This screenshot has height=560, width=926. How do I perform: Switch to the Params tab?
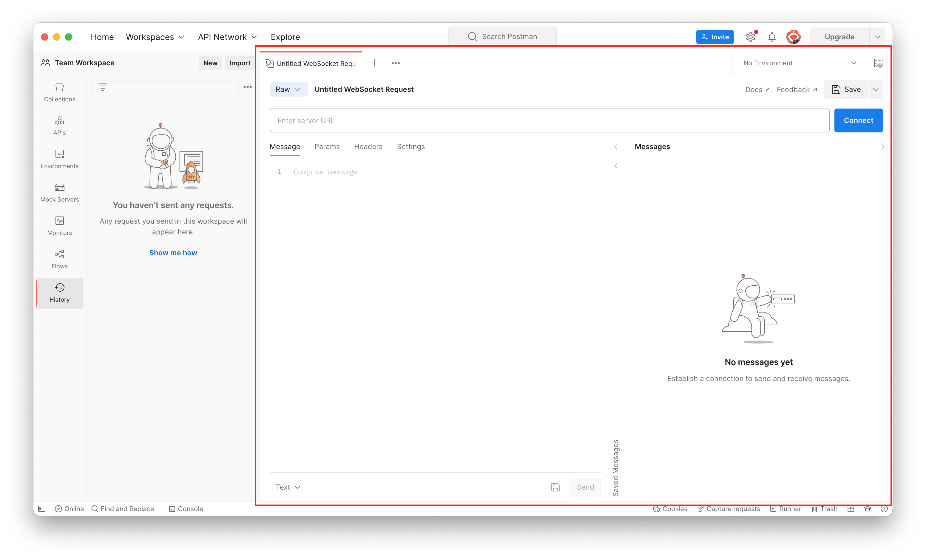coord(327,146)
